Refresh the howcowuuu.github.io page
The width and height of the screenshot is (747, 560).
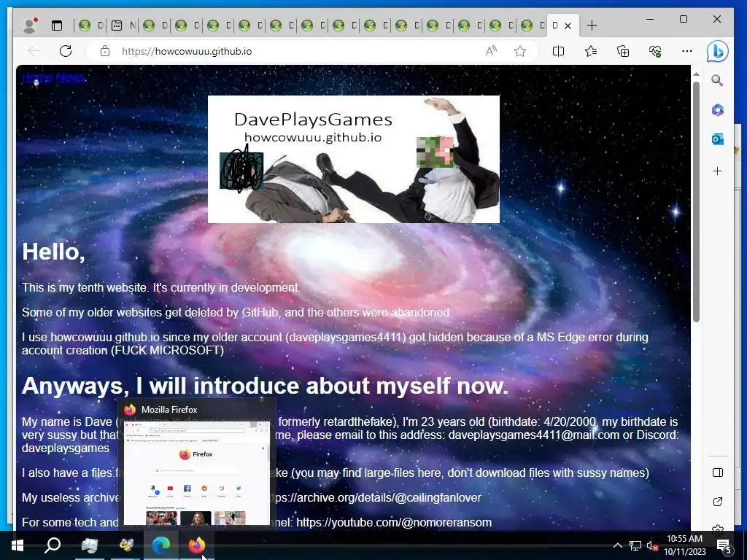[66, 51]
